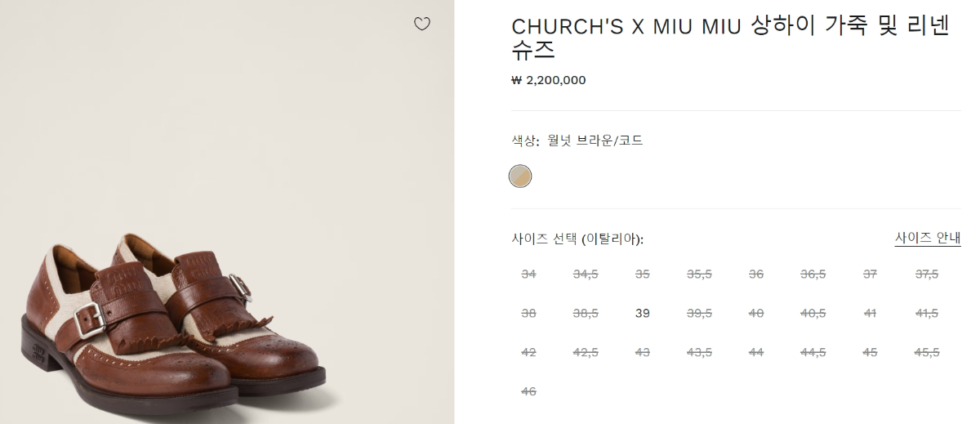The width and height of the screenshot is (980, 424).
Task: Add shoes to wishlist with heart icon
Action: (x=421, y=24)
